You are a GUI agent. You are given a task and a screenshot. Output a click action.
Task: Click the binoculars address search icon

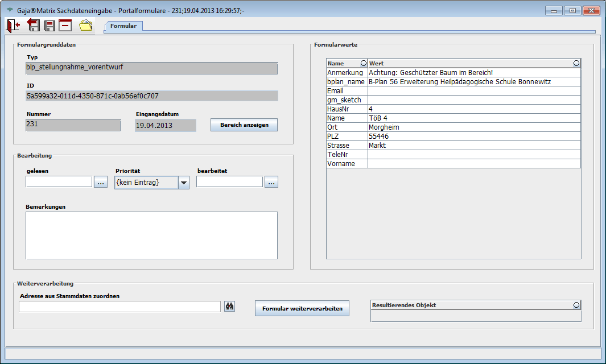(x=230, y=307)
